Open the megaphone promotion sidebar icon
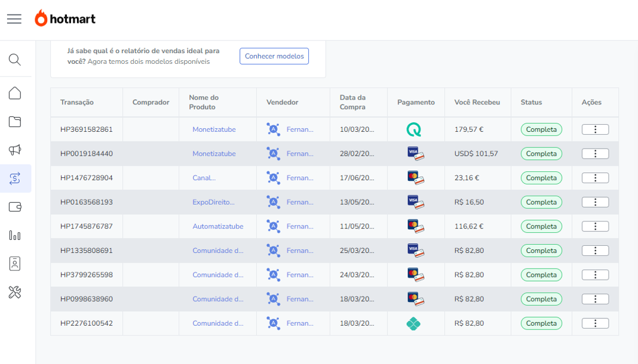 pyautogui.click(x=15, y=150)
